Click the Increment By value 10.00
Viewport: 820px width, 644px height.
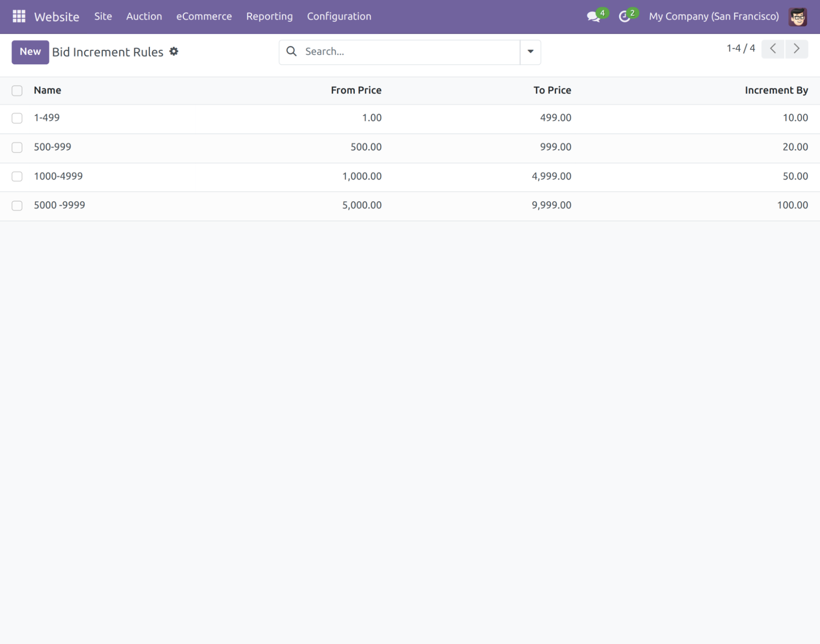point(795,118)
